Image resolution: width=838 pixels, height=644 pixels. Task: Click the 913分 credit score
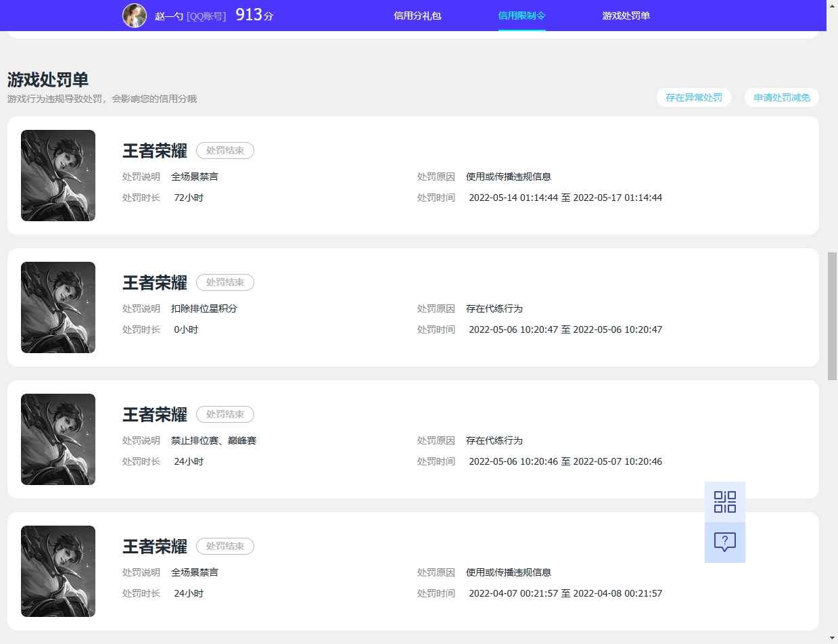[x=254, y=15]
